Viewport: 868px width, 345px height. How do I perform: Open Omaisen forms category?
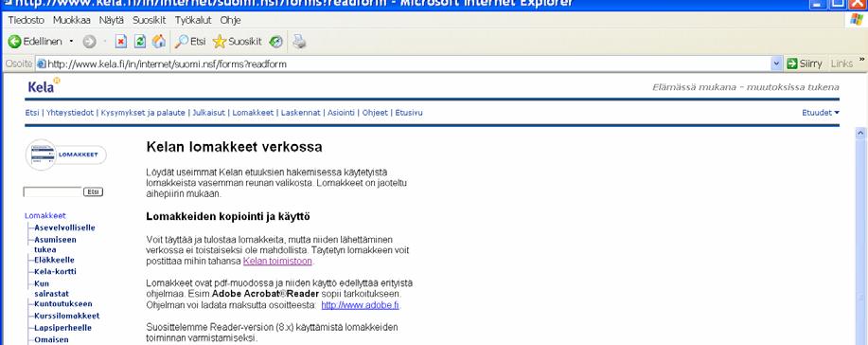click(x=51, y=340)
